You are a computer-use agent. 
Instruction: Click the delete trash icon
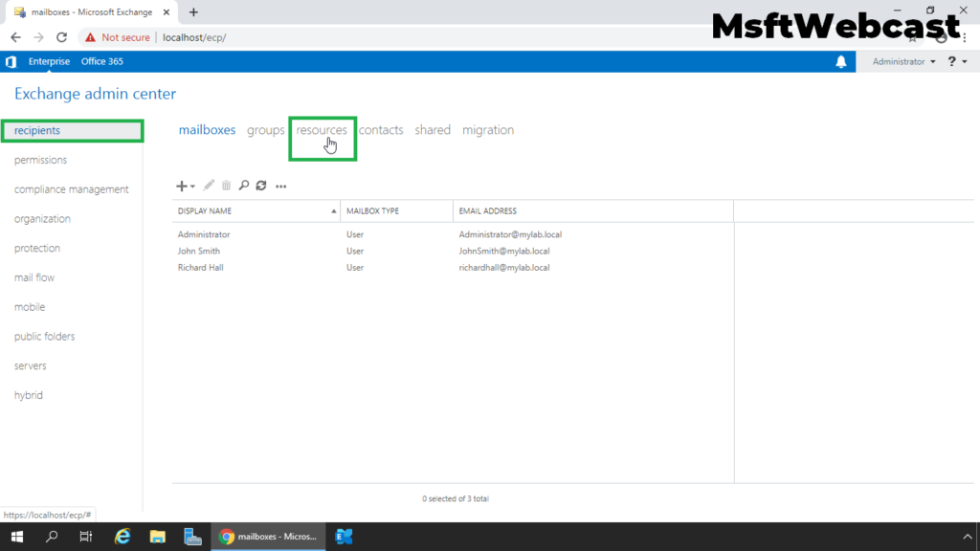pyautogui.click(x=226, y=186)
